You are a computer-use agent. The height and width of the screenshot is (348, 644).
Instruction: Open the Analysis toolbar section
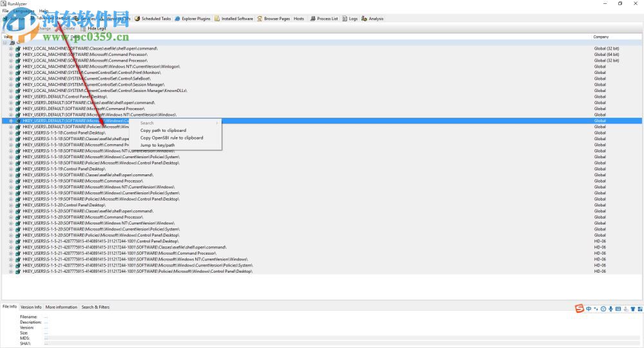click(x=372, y=19)
